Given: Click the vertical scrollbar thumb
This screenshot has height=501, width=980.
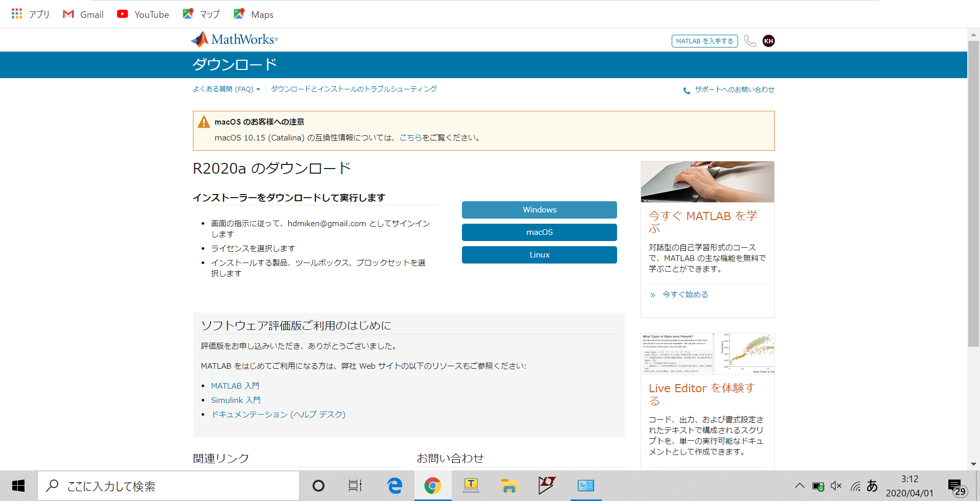Looking at the screenshot, I should click(x=973, y=194).
